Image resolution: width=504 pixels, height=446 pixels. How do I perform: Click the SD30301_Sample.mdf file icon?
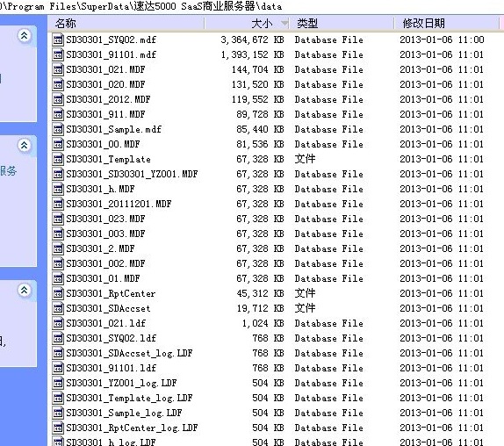point(58,129)
